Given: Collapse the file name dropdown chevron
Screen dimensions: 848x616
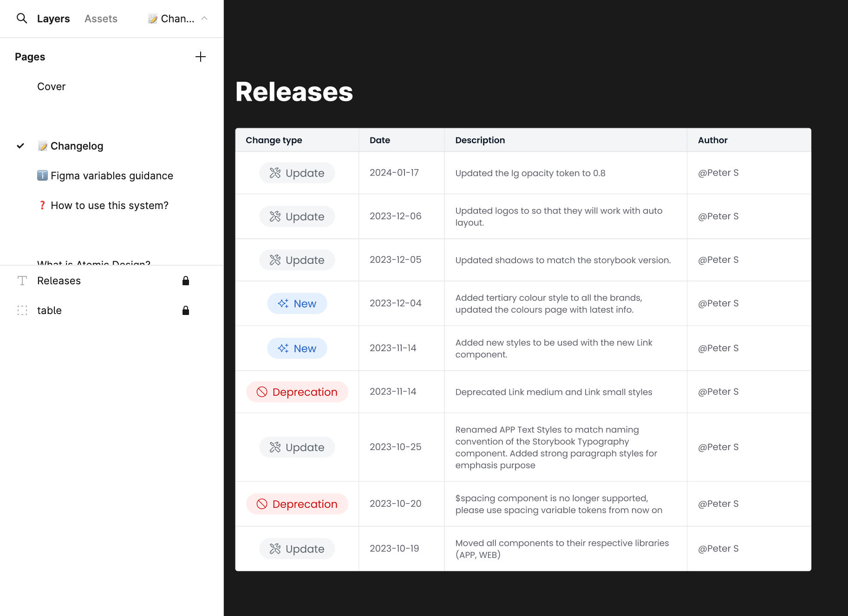Looking at the screenshot, I should [203, 19].
